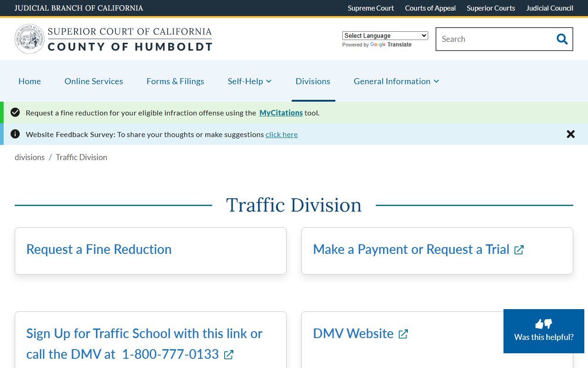Click the thumbs up/down feedback icon
This screenshot has width=588, height=368.
click(x=544, y=324)
